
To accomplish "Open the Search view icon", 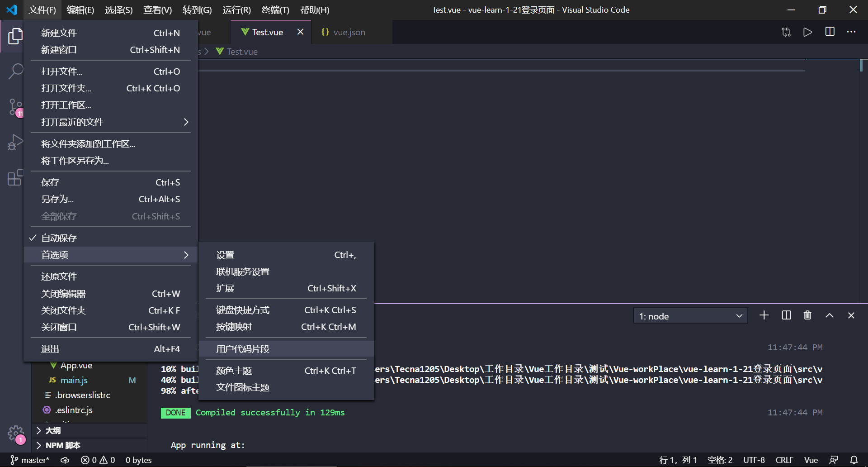I will (x=15, y=71).
